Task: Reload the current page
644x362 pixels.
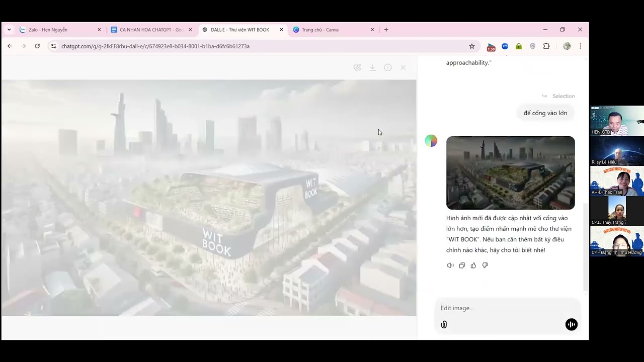Action: (37, 46)
